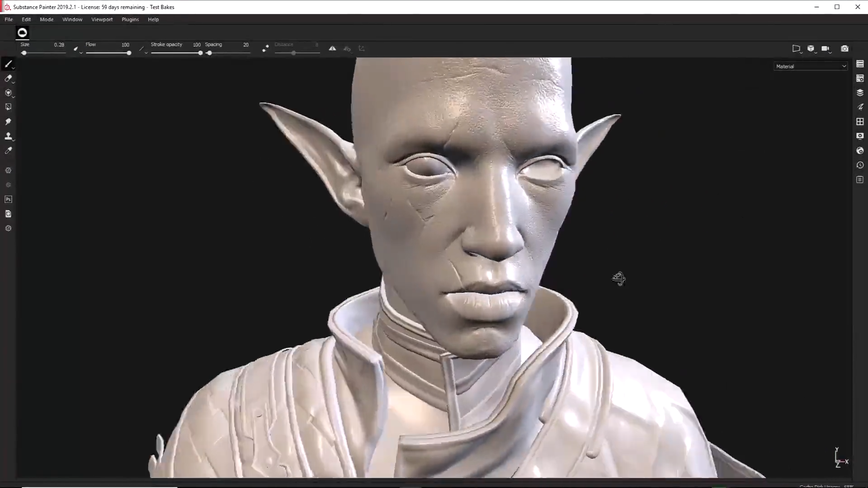The height and width of the screenshot is (488, 868).
Task: Open the History panel icon
Action: coord(860,165)
